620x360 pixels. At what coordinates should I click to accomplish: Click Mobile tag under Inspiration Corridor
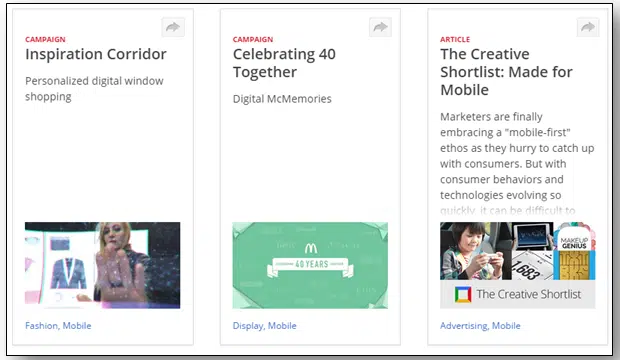(77, 326)
